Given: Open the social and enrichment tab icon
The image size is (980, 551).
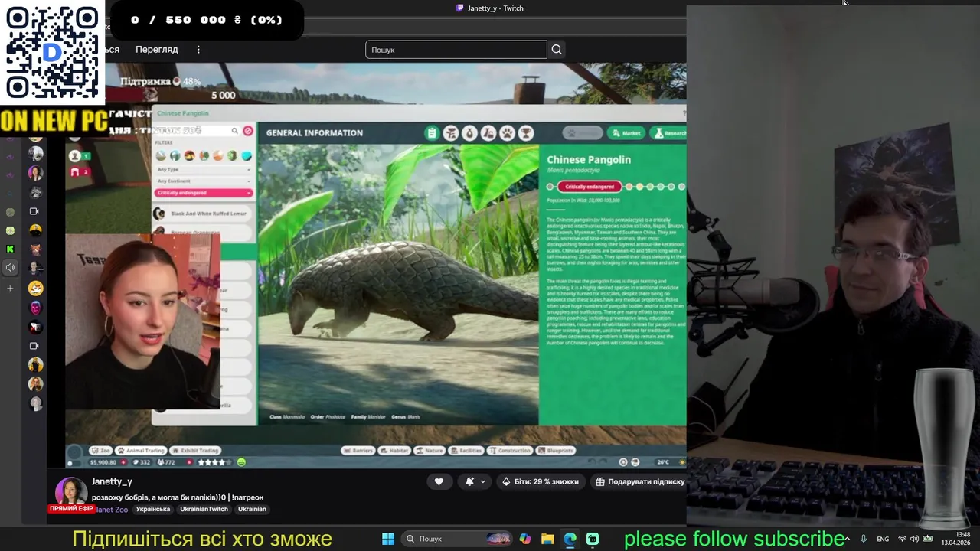Looking at the screenshot, I should coord(488,133).
